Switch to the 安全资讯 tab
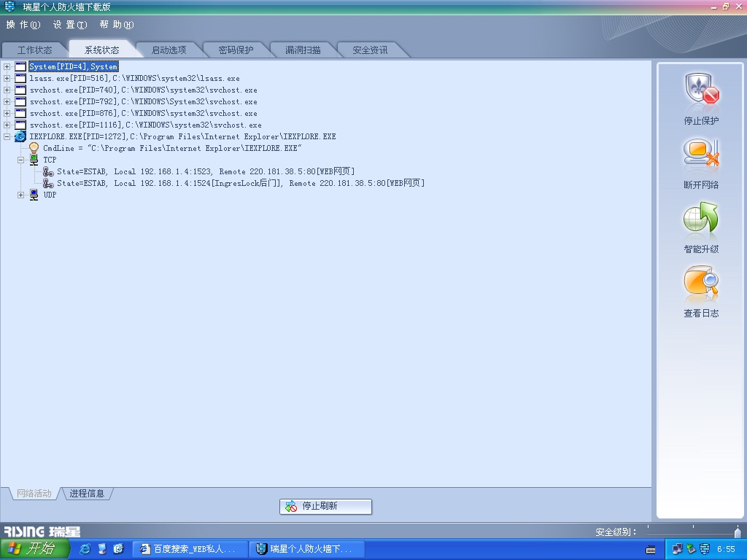The image size is (747, 560). coord(370,50)
